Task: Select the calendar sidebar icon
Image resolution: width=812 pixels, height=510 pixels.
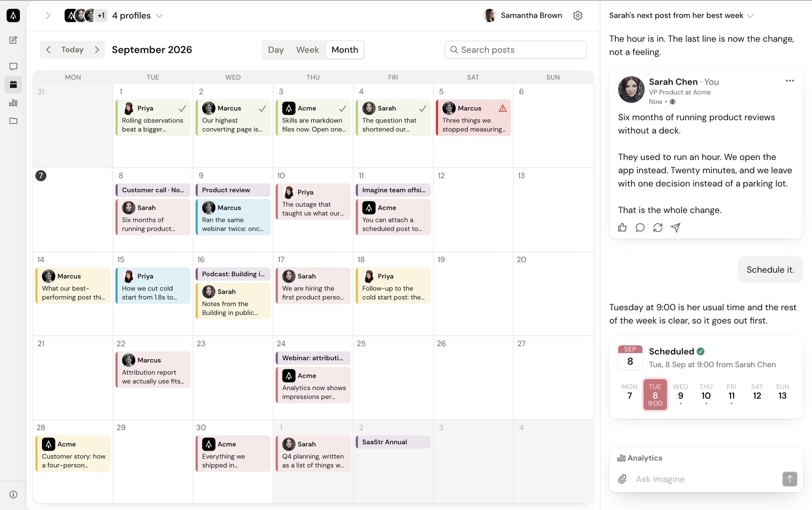Action: click(x=13, y=84)
